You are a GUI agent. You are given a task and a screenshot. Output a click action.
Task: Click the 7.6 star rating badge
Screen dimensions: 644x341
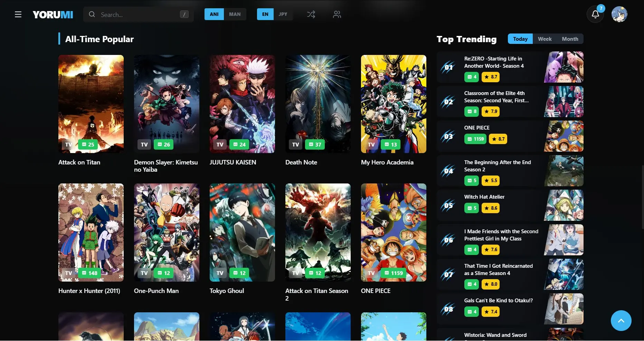point(491,249)
